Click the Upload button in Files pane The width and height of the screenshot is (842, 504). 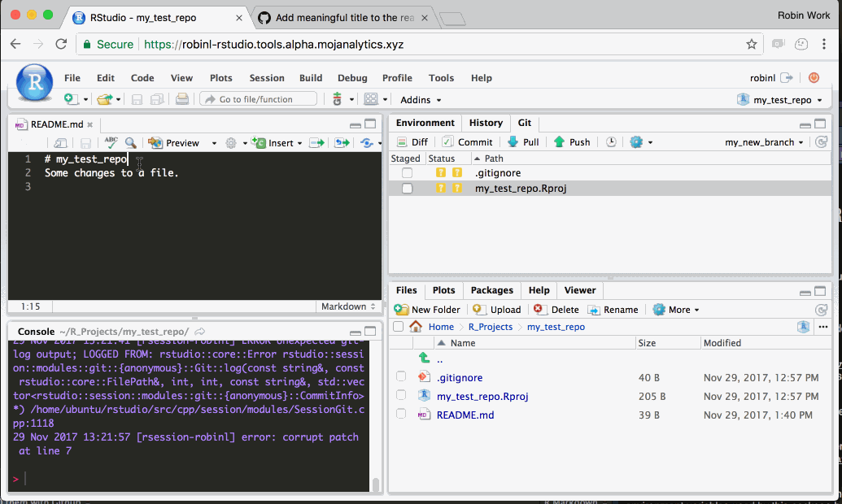pyautogui.click(x=497, y=310)
